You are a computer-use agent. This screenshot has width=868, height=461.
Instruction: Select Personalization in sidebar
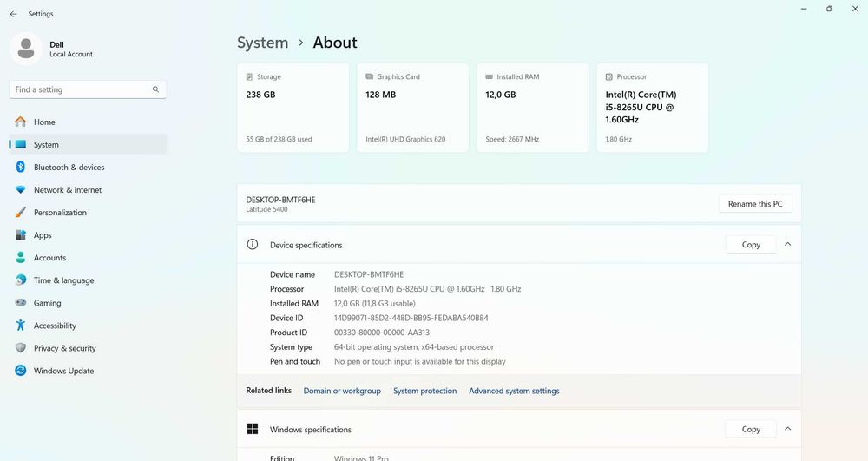88,213
